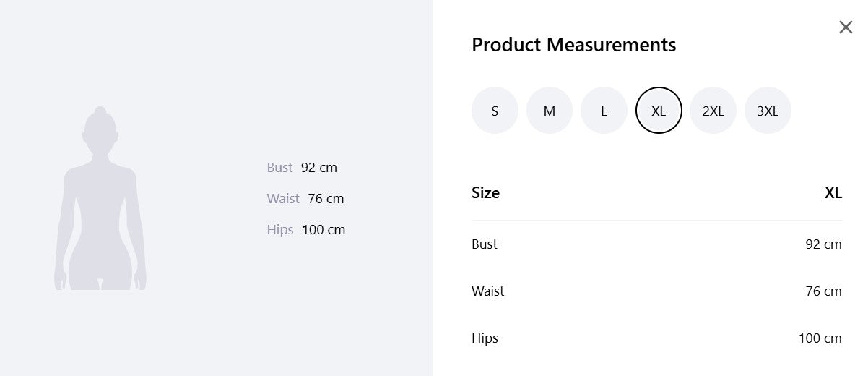Close the Product Measurements panel
This screenshot has height=376, width=868.
coord(846,27)
